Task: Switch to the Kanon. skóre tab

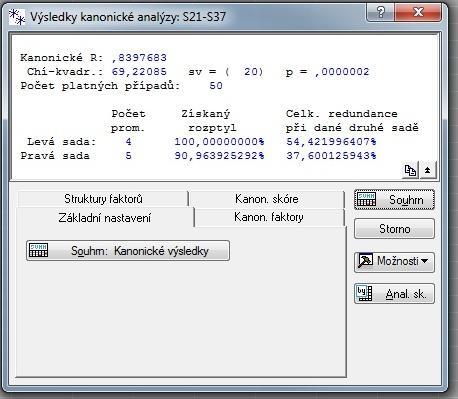Action: (x=267, y=199)
